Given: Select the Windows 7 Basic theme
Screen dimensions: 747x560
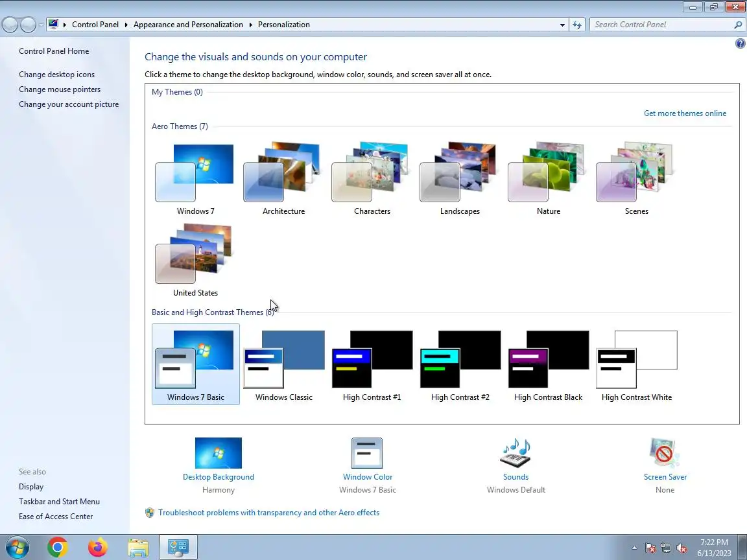Looking at the screenshot, I should click(x=195, y=364).
